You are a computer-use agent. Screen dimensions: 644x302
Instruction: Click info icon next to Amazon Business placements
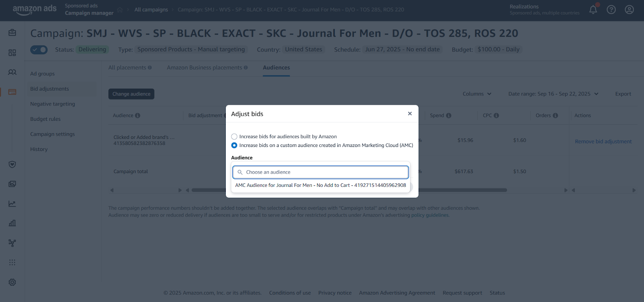point(246,68)
